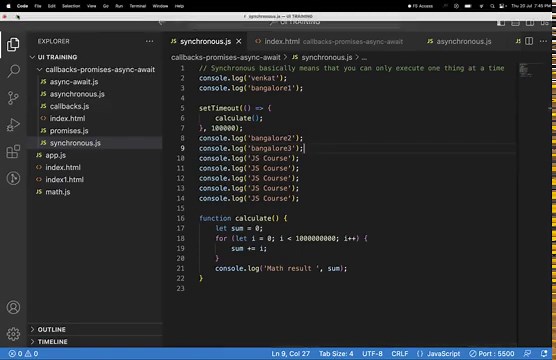The height and width of the screenshot is (360, 556).
Task: Click the Port 5500 Live Server indicator
Action: [492, 354]
